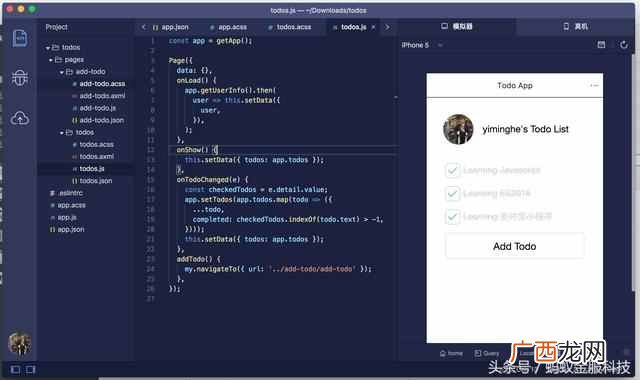Click the braces icon beside todos.json
The height and width of the screenshot is (380, 640).
coord(75,181)
